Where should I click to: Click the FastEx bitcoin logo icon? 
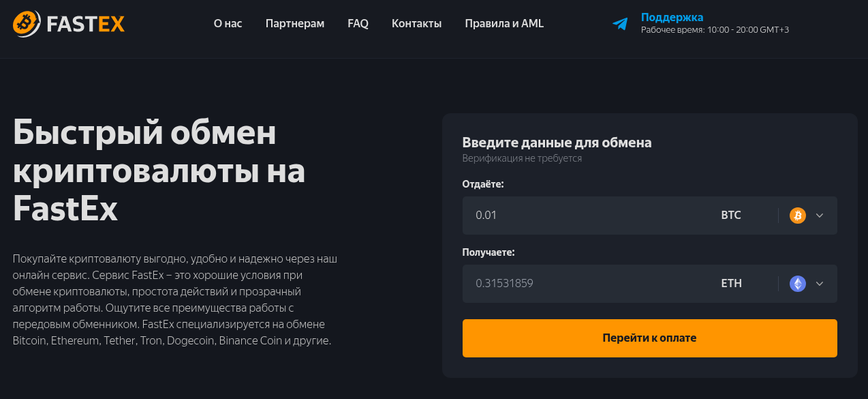click(27, 24)
